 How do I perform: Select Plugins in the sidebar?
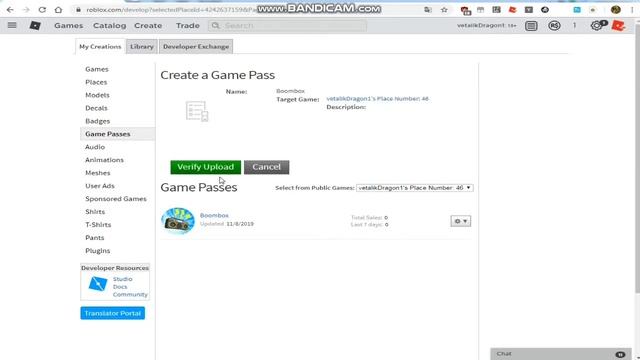pyautogui.click(x=98, y=251)
